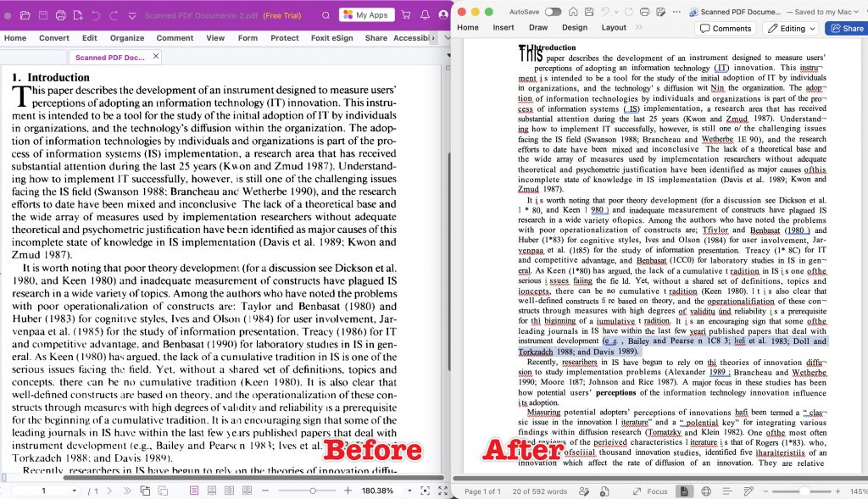Enable single page view in Foxit
This screenshot has width=868, height=499.
pos(194,491)
